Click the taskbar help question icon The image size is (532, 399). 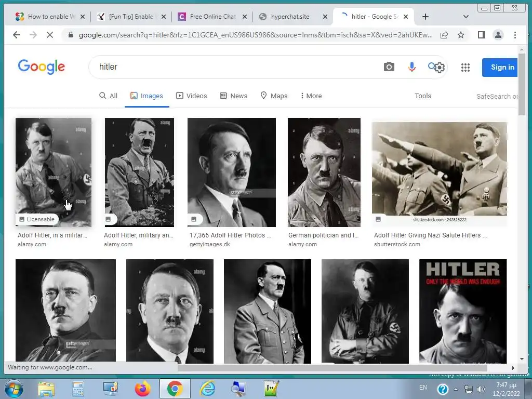pos(443,389)
